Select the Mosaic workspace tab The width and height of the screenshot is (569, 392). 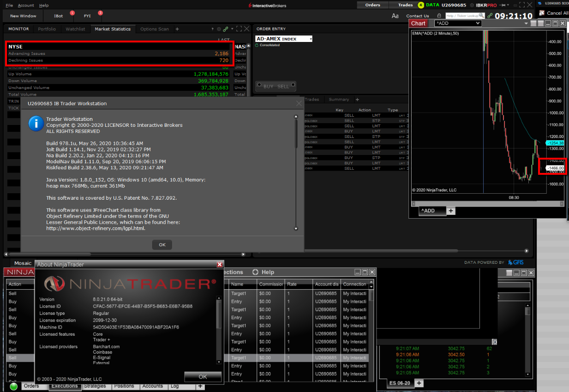click(x=23, y=263)
